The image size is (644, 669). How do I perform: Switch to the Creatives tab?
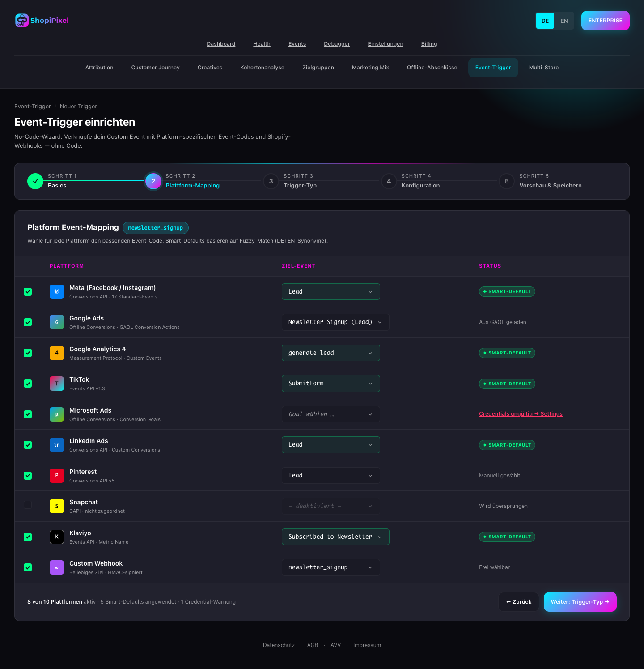click(x=210, y=68)
